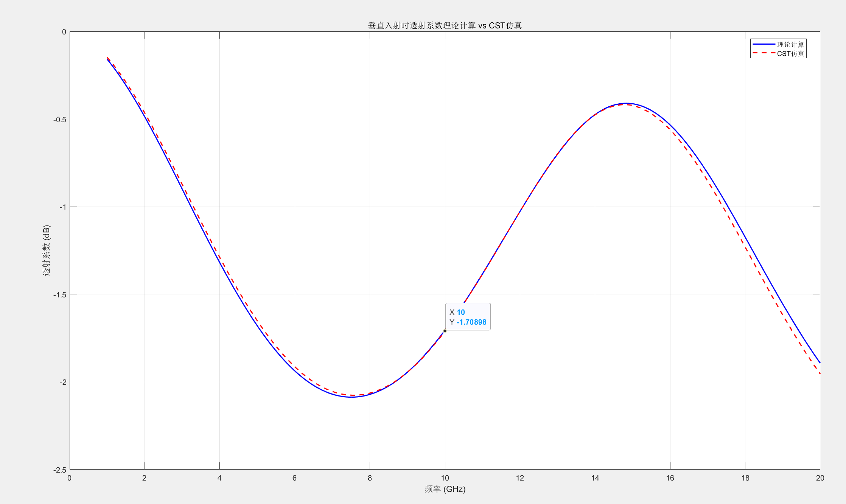Click the blue solid line sample in legend

click(x=764, y=45)
